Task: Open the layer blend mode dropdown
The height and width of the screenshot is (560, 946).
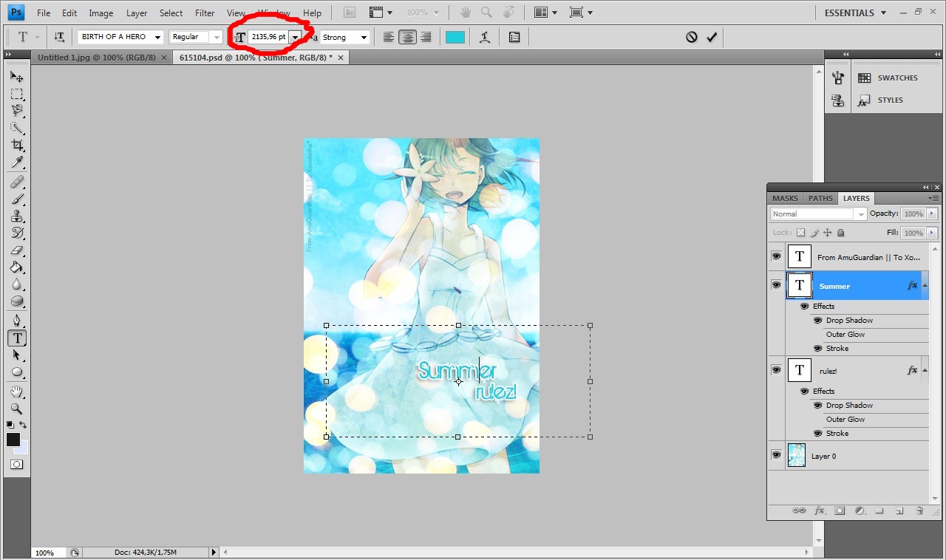Action: click(818, 214)
